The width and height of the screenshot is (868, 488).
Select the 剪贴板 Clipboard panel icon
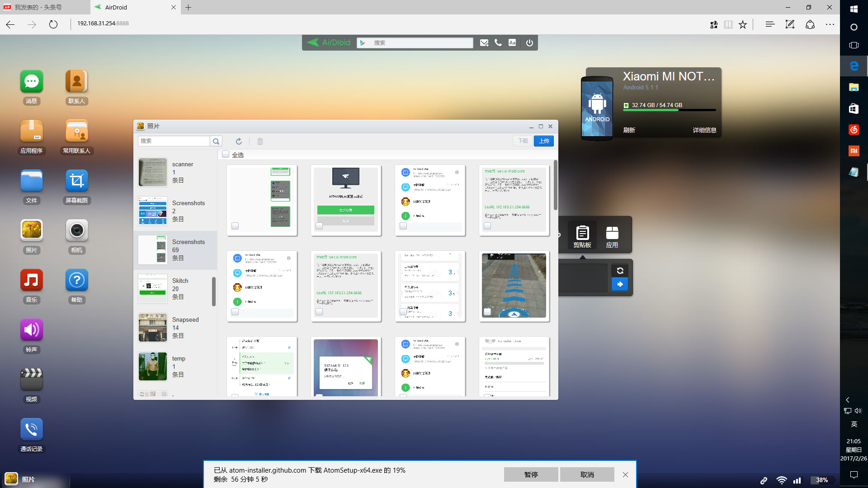click(x=582, y=235)
